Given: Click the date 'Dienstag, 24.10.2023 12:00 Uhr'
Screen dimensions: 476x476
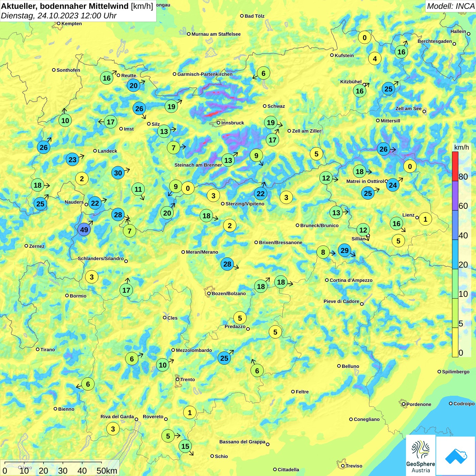Looking at the screenshot, I should 59,16.
